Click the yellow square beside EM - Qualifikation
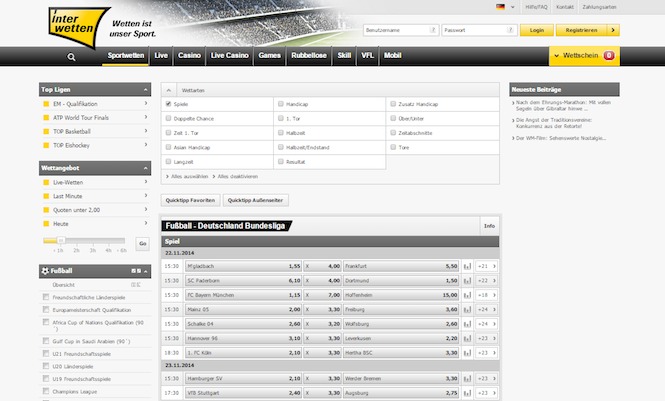This screenshot has width=665, height=401. point(45,103)
